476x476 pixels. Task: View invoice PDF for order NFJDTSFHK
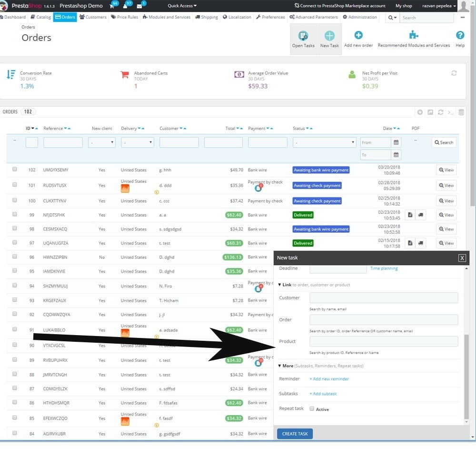(x=410, y=215)
